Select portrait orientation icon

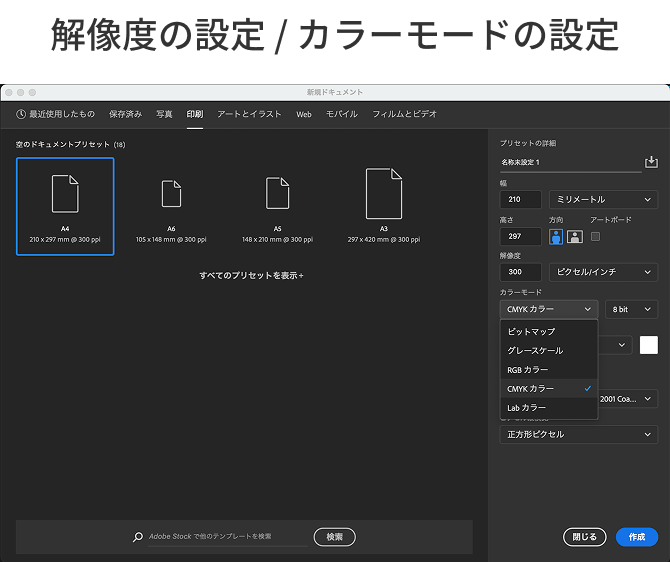(x=556, y=237)
